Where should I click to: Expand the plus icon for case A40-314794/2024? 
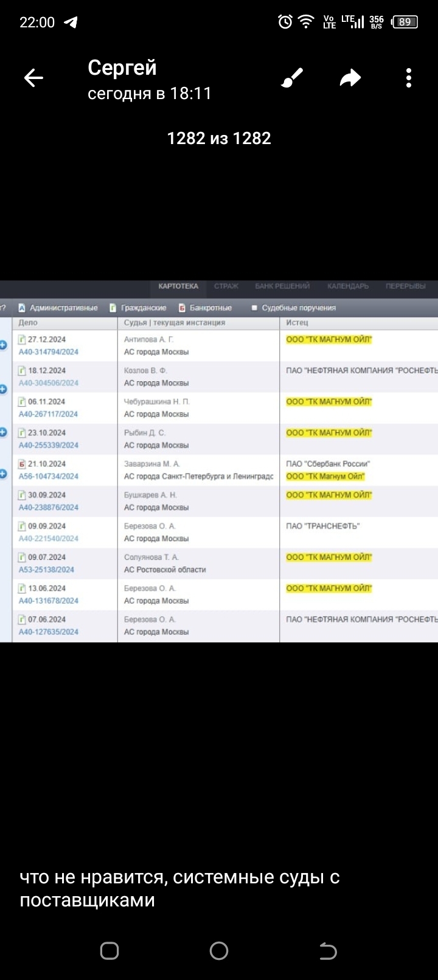tap(3, 345)
